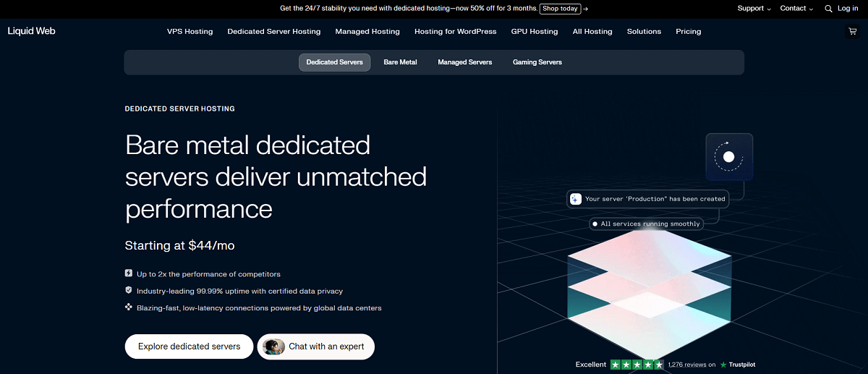
Task: Click the 'Production' notification icon
Action: pyautogui.click(x=576, y=199)
